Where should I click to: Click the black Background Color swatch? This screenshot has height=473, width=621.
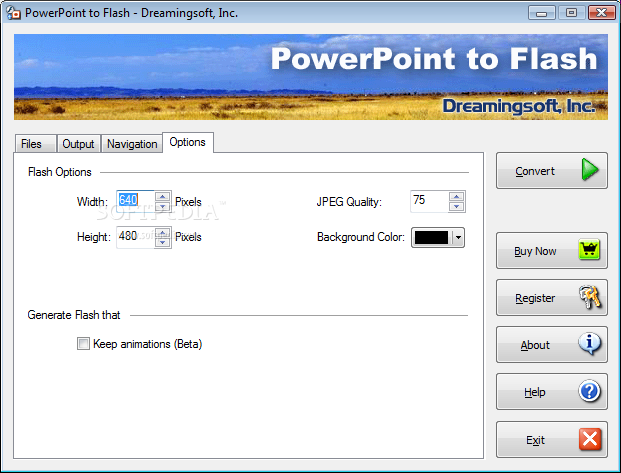tap(431, 237)
